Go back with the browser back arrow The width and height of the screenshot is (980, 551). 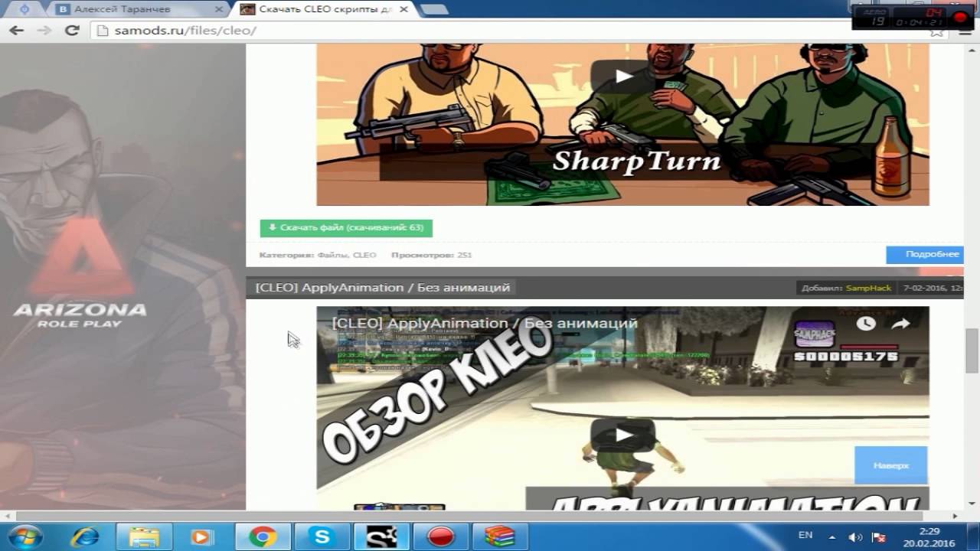tap(16, 31)
